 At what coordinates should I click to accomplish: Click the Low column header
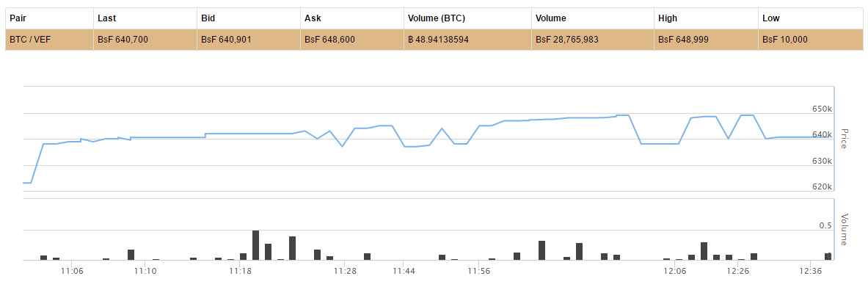[x=771, y=18]
